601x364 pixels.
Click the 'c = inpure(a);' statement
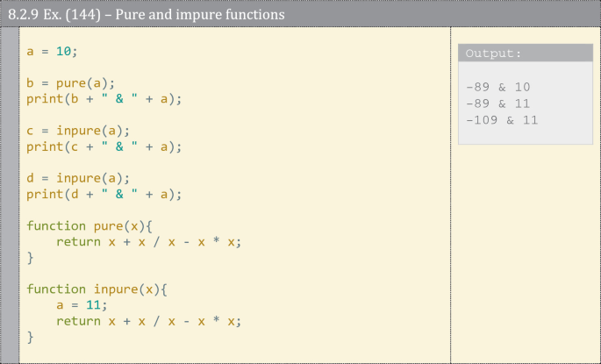[x=77, y=131]
